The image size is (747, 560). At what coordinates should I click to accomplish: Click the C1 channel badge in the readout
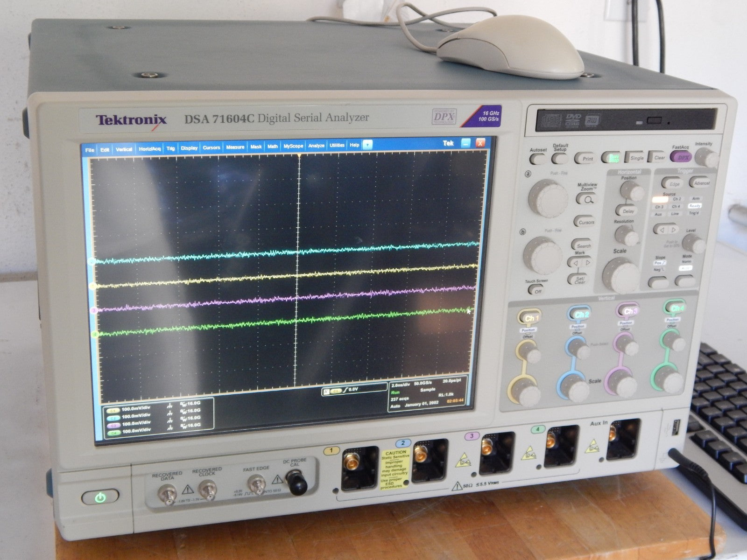[x=112, y=410]
